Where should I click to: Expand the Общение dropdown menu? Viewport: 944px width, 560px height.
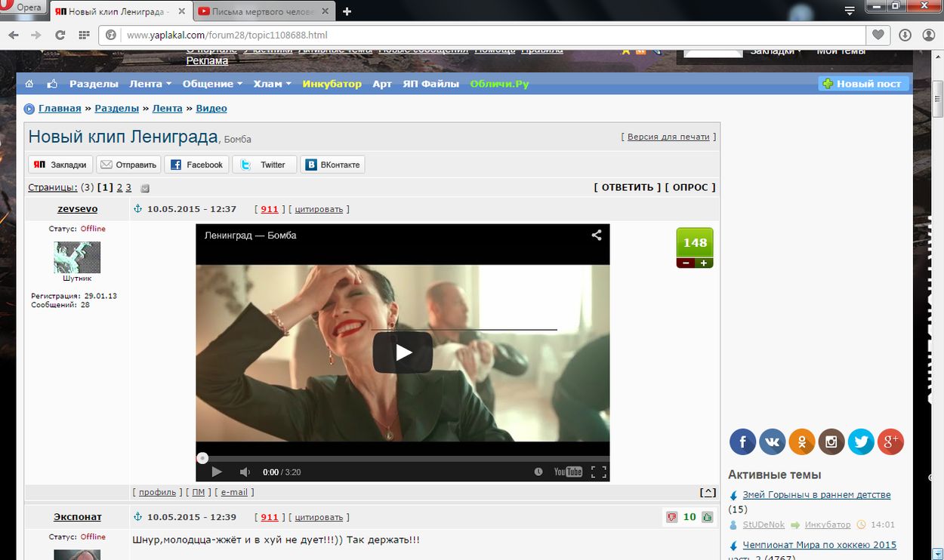point(212,84)
